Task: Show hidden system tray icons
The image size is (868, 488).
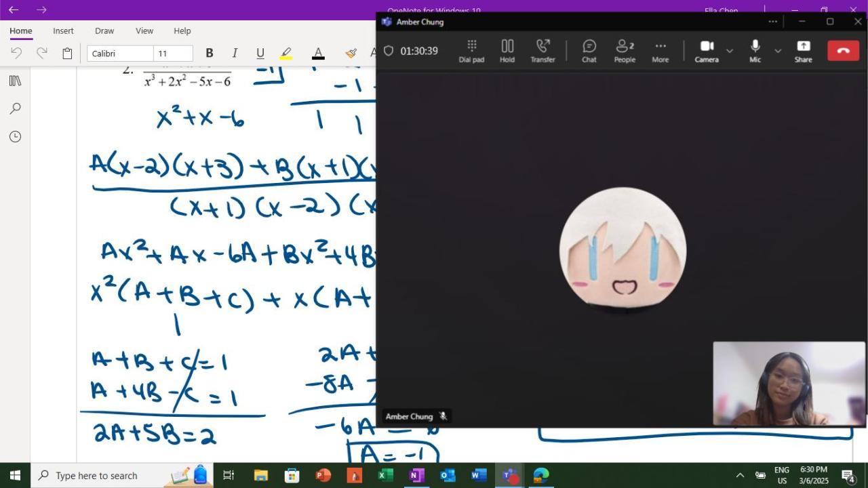Action: [740, 475]
